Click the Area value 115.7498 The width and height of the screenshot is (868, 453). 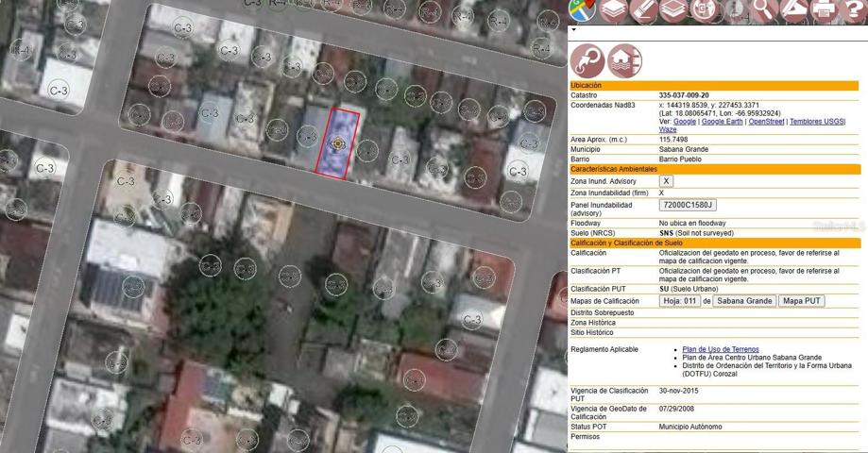tap(673, 140)
